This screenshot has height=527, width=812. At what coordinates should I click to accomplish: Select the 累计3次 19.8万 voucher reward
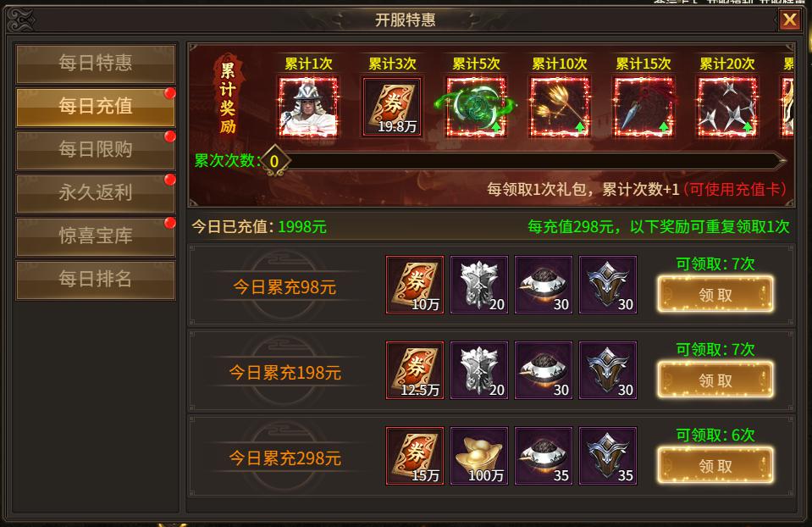click(392, 107)
